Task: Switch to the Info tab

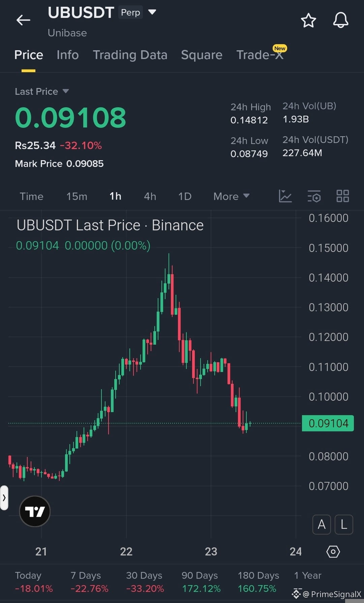Action: [x=68, y=55]
